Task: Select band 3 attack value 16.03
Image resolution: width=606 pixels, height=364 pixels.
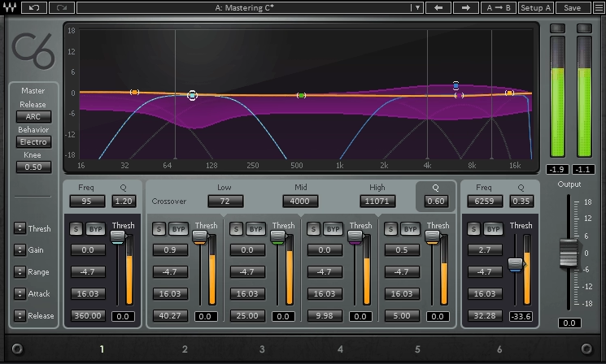Action: (247, 294)
